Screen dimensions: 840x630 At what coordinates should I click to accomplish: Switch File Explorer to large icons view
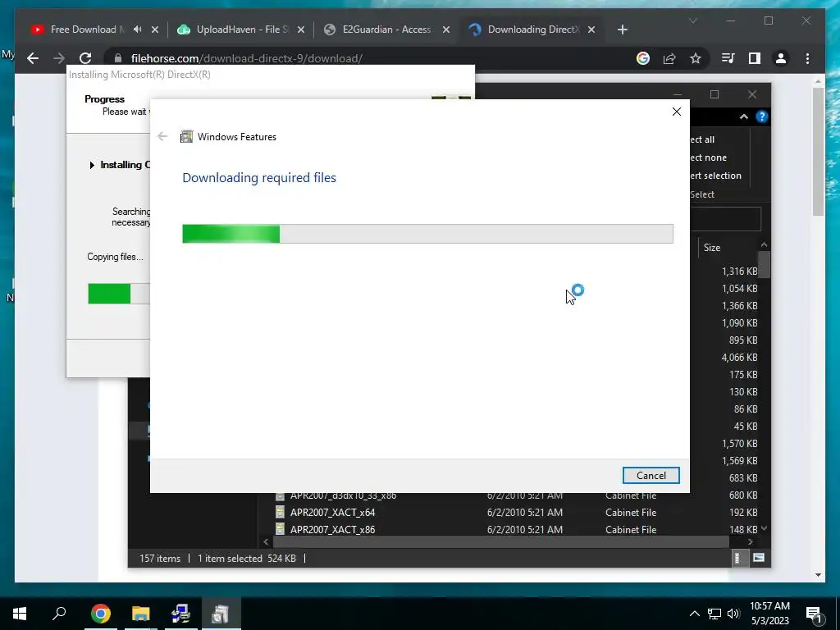(759, 558)
